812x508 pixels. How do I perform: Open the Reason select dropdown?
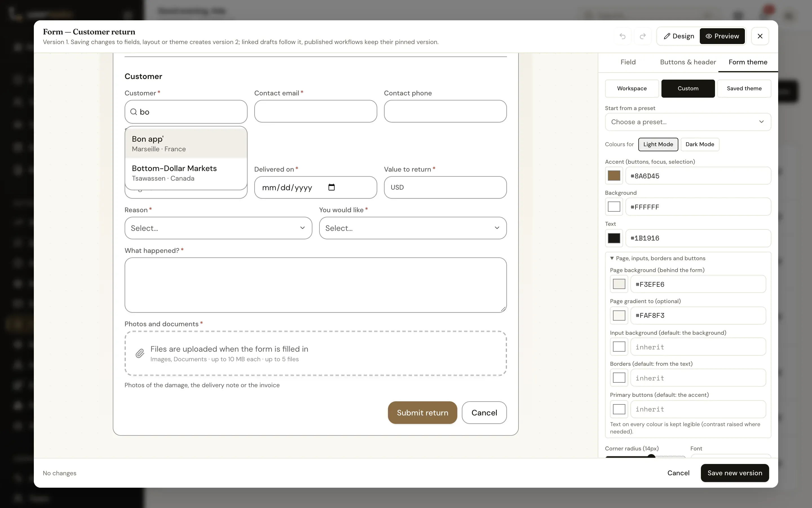click(x=218, y=228)
